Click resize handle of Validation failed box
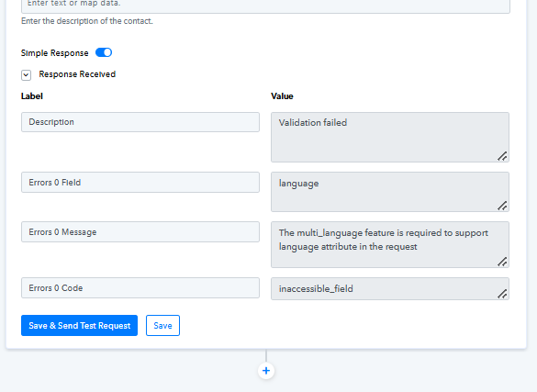 [502, 156]
